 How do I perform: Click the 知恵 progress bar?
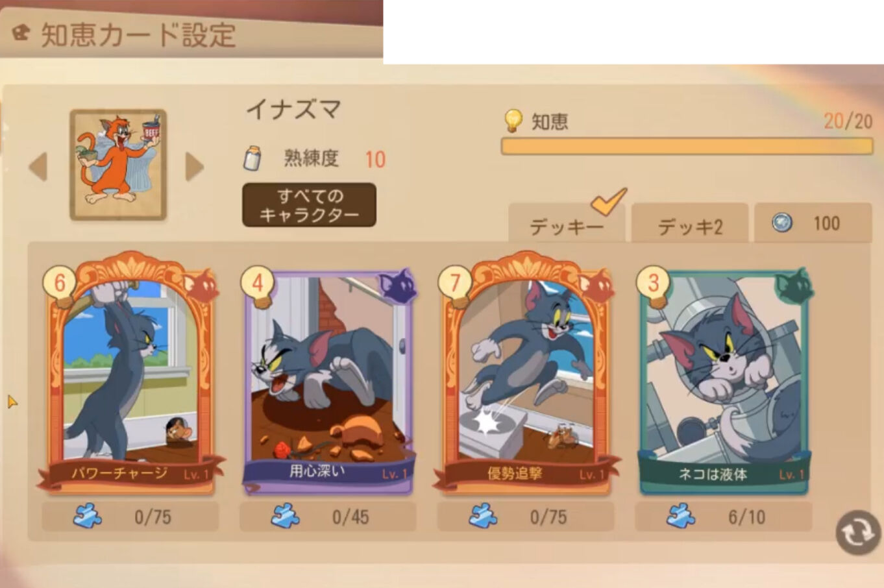click(x=687, y=146)
